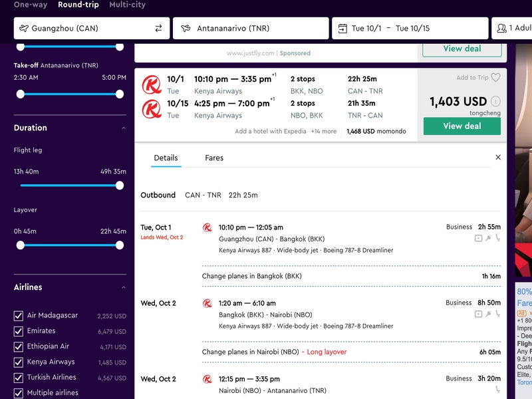Open the travel dates field
This screenshot has width=532, height=399.
(410, 28)
